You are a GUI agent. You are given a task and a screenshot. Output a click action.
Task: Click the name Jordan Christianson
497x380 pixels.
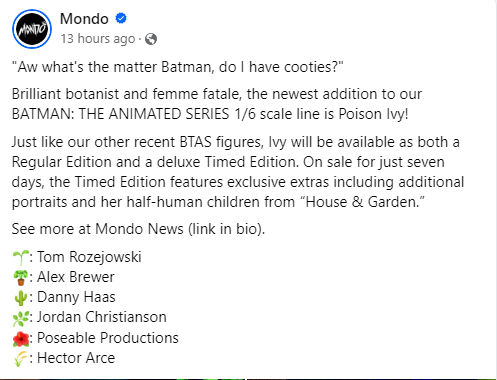click(102, 317)
